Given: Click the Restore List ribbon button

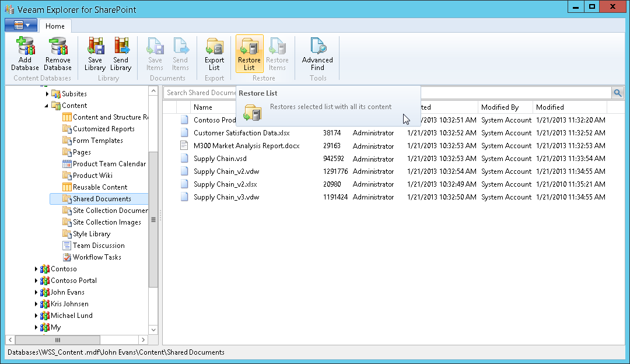Looking at the screenshot, I should tap(249, 54).
